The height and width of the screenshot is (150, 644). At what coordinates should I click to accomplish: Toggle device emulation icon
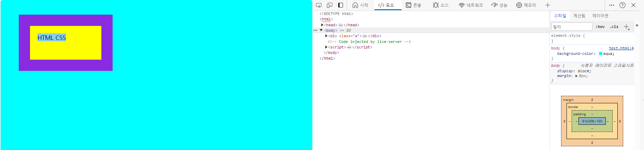[330, 5]
